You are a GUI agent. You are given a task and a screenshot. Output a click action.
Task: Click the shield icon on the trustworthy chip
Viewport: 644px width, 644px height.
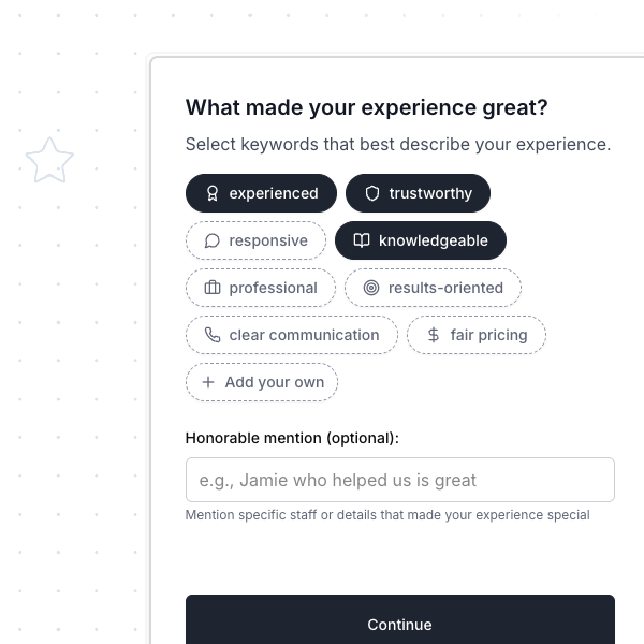click(x=374, y=193)
